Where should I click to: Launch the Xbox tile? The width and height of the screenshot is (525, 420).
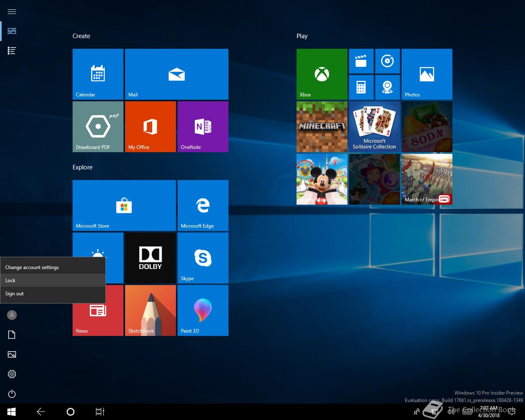[322, 74]
